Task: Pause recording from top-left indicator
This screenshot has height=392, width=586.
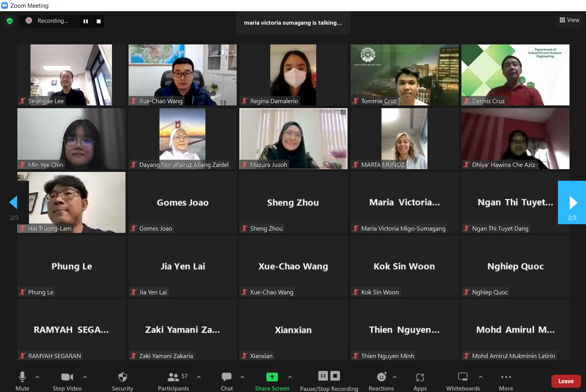Action: click(x=85, y=21)
